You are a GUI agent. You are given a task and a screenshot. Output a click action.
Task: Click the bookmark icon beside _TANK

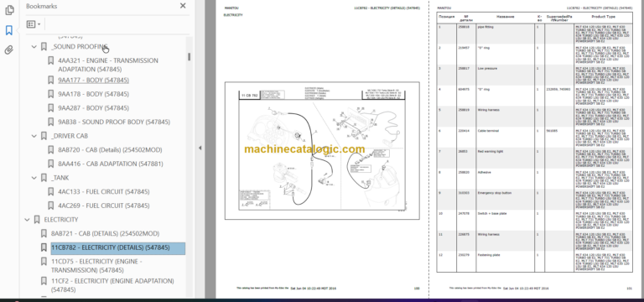[x=44, y=178]
